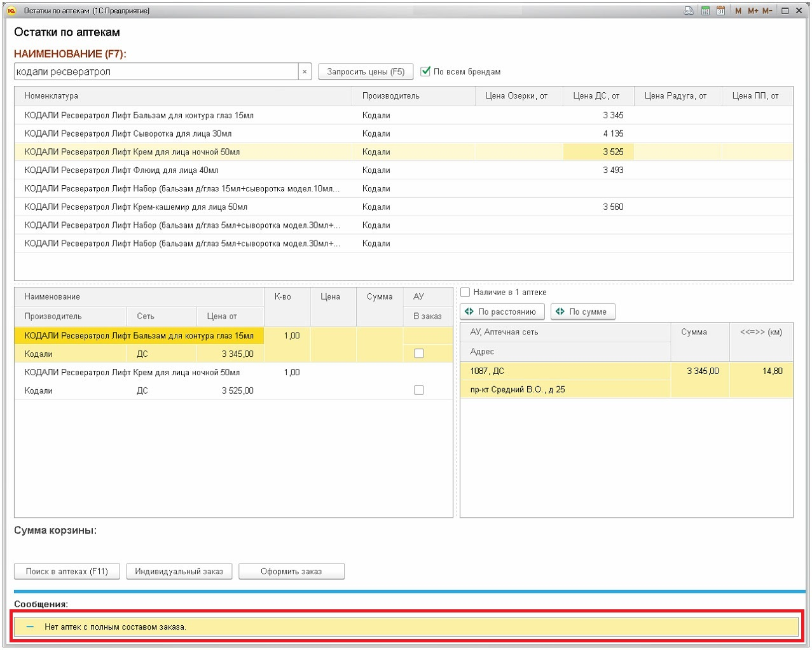
Task: Click the 'Оформить заказ' button
Action: coord(291,571)
